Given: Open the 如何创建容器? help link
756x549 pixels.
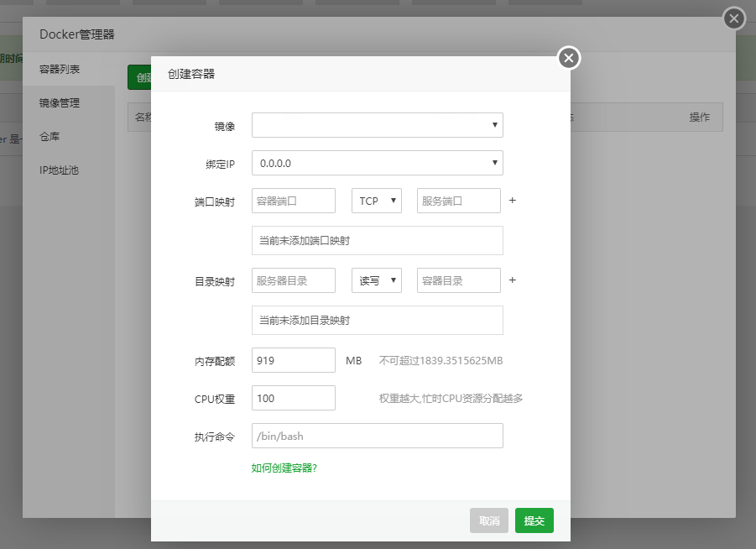Looking at the screenshot, I should tap(284, 468).
